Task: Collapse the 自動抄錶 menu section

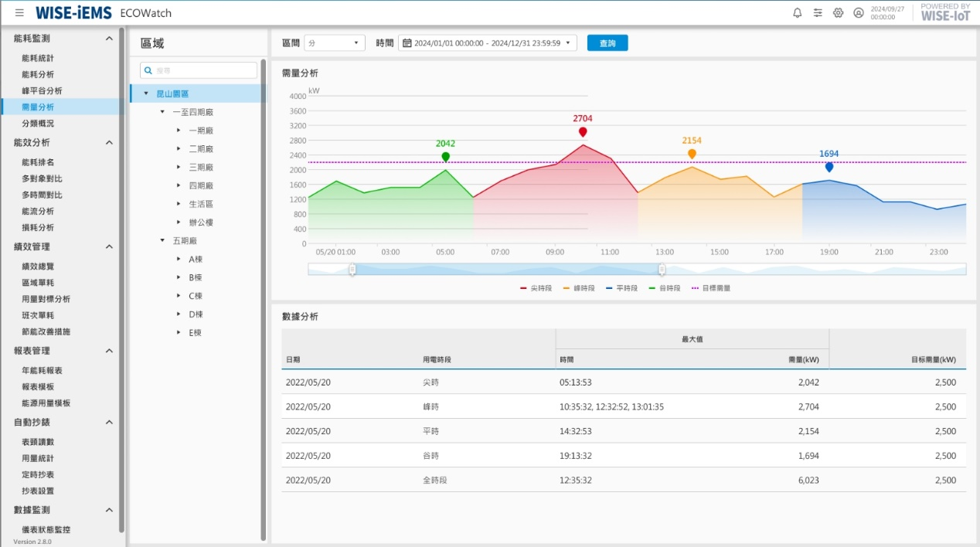Action: (x=109, y=422)
